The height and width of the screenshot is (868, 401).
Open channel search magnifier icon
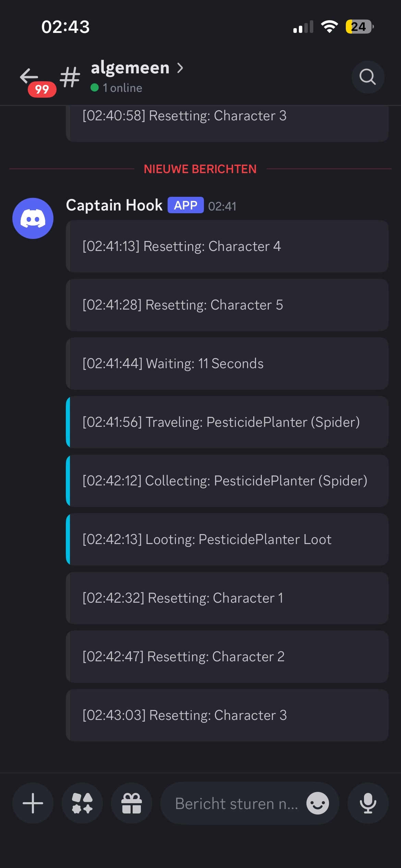tap(368, 77)
